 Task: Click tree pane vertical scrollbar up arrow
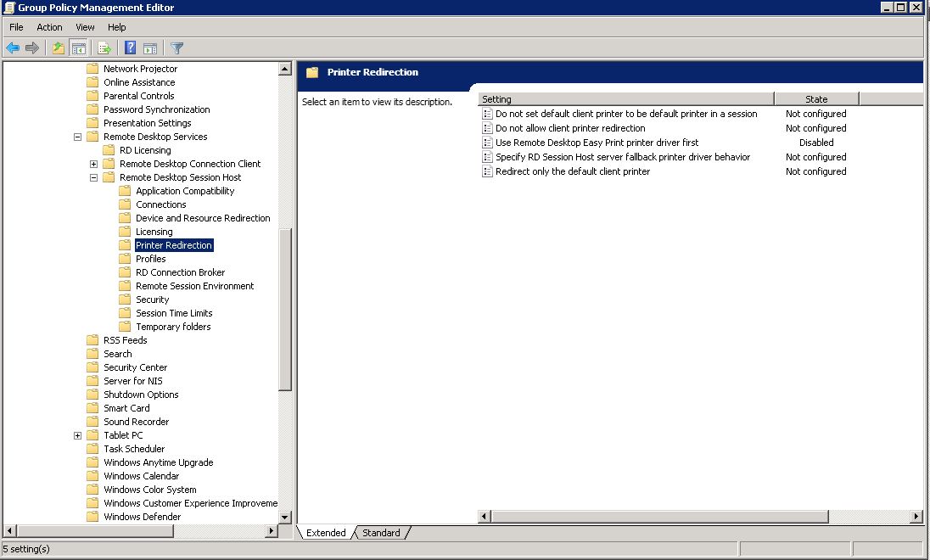(285, 69)
